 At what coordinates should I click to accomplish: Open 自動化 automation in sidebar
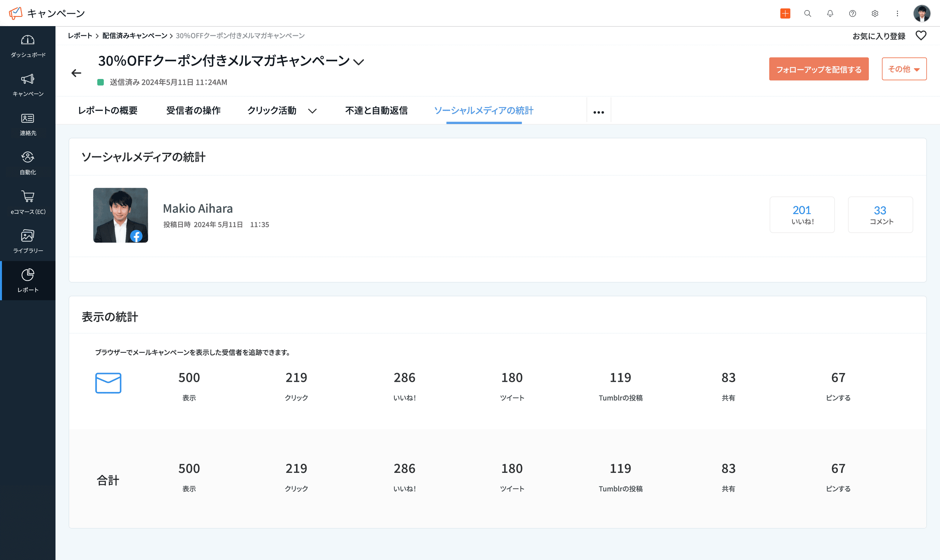[x=28, y=163]
